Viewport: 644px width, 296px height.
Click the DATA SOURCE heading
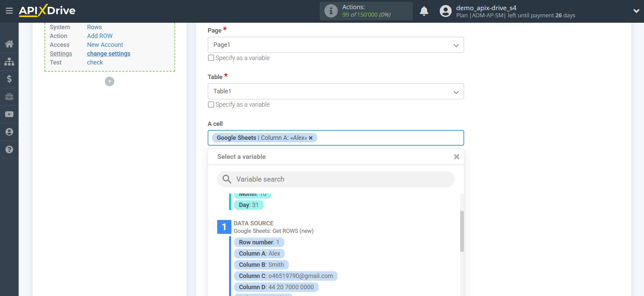253,223
